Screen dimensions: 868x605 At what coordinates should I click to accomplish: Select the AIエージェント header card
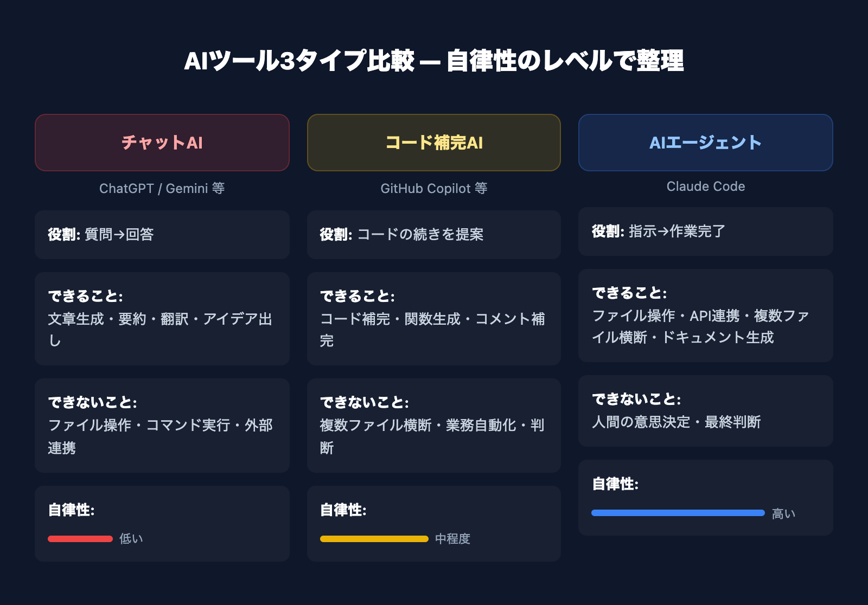coord(705,143)
